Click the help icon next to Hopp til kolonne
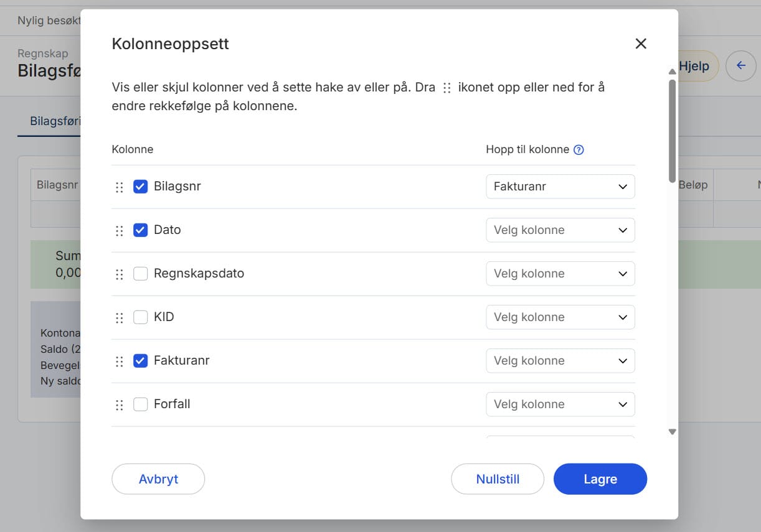Image resolution: width=761 pixels, height=532 pixels. coord(579,149)
